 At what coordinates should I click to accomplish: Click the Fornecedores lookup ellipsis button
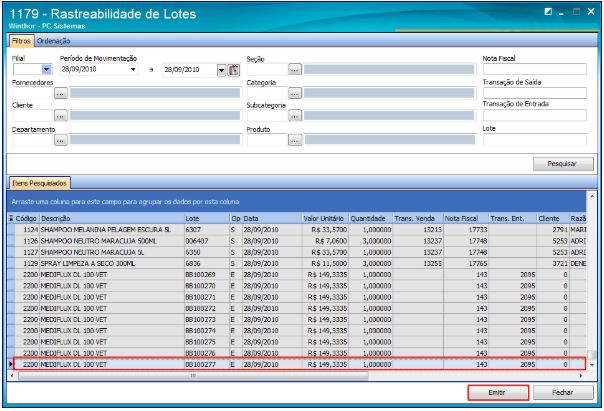(x=60, y=93)
